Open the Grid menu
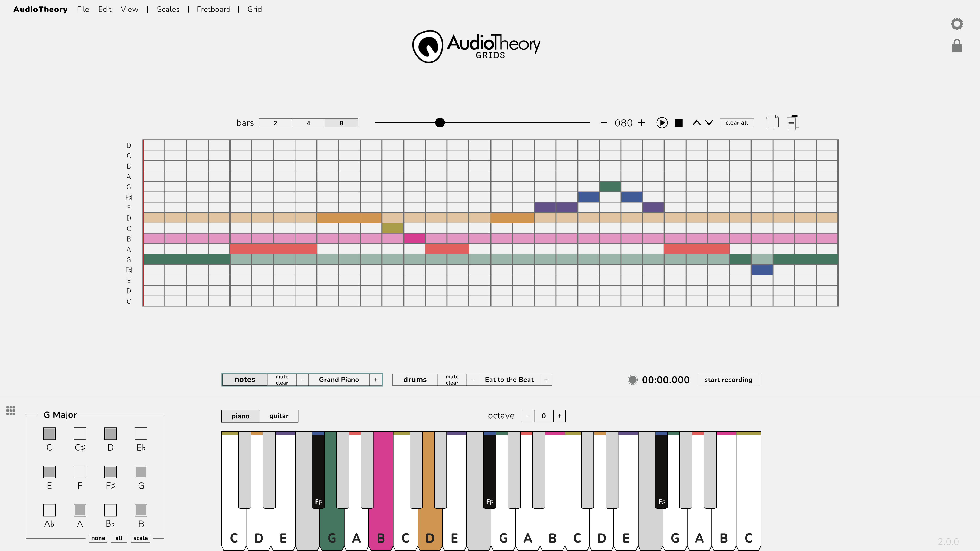Screen dimensions: 980x551 click(255, 9)
